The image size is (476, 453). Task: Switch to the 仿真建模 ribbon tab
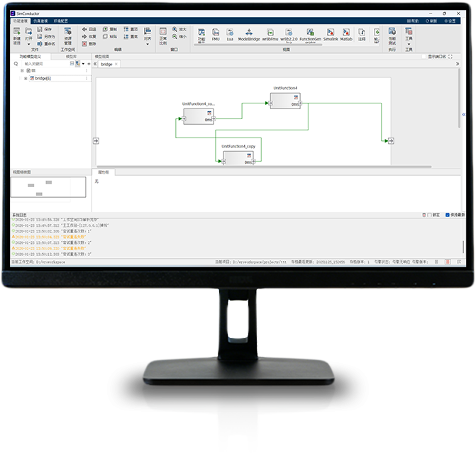(x=40, y=21)
